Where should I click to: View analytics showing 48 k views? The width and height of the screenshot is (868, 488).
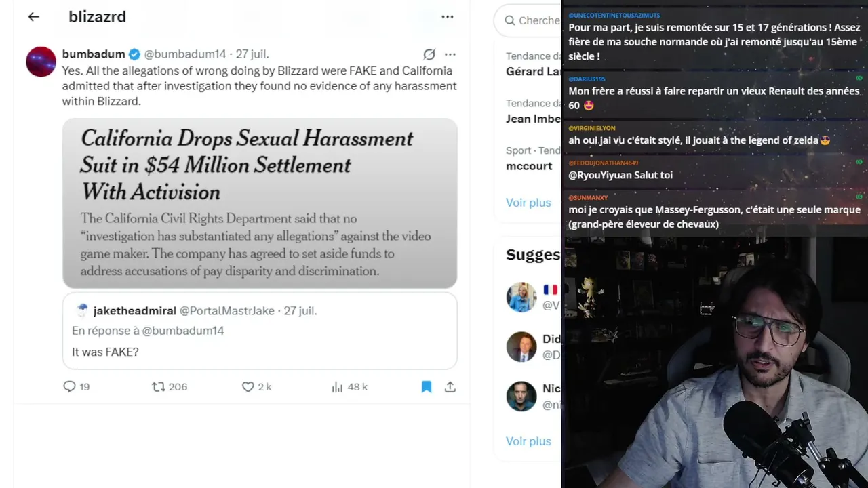coord(337,386)
